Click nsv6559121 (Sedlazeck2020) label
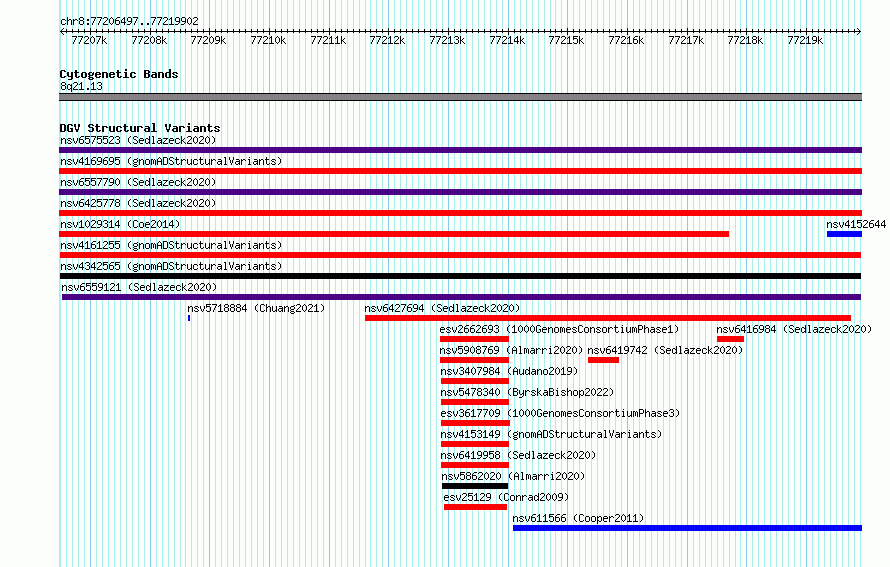Viewport: 890px width, 567px height. 139,287
